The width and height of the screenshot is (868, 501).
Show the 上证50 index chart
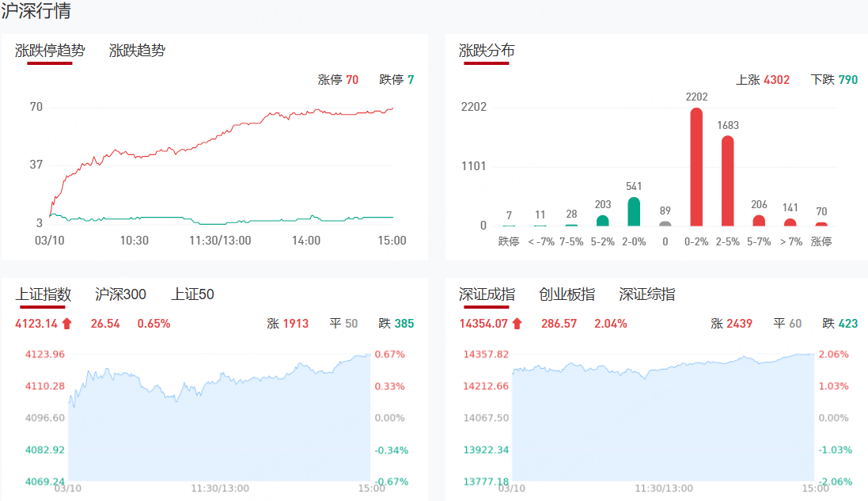(192, 294)
